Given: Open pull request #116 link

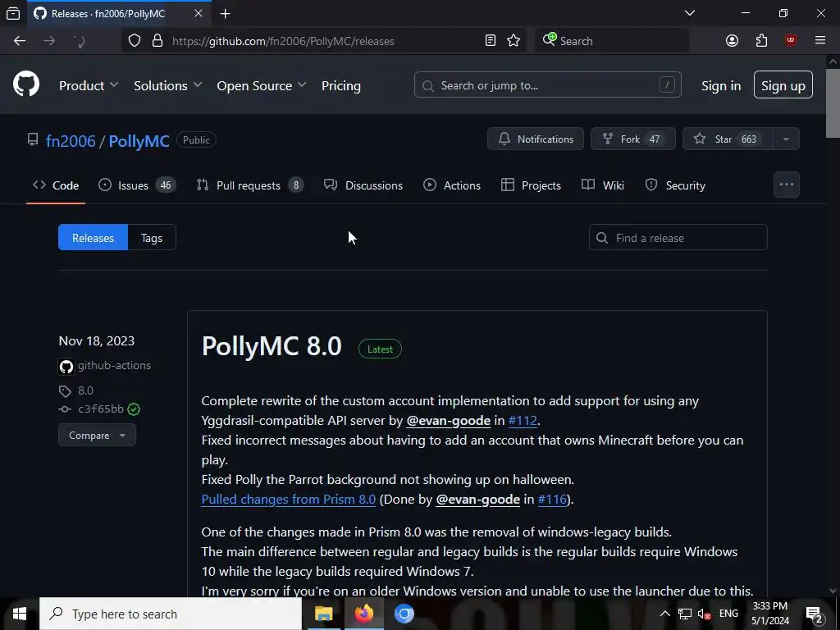Looking at the screenshot, I should click(552, 500).
